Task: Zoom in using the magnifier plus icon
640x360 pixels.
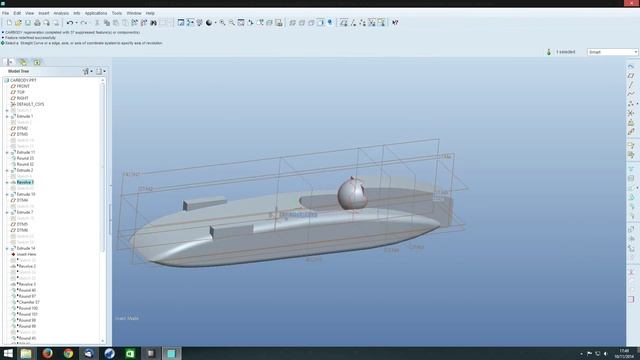Action: coord(222,23)
